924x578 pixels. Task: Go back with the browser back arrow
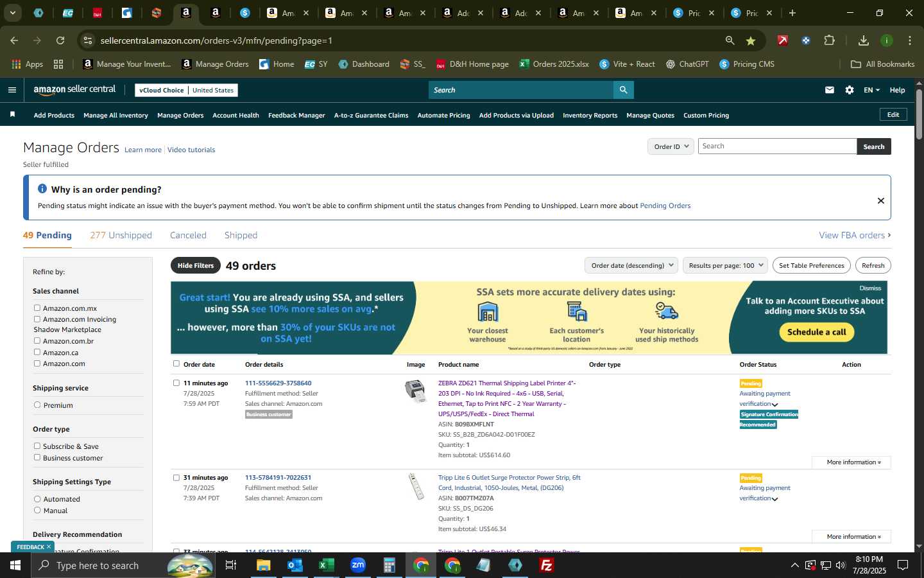pos(14,40)
